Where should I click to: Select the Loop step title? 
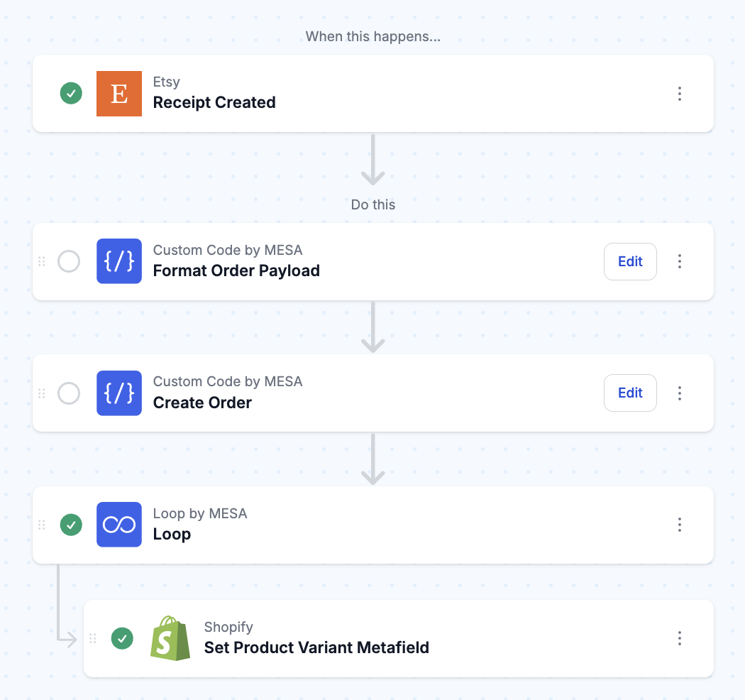coord(172,535)
